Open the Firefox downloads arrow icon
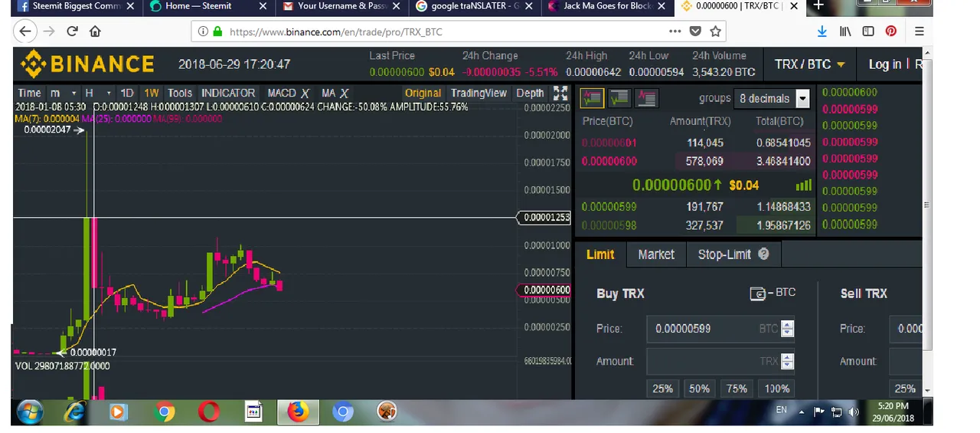The height and width of the screenshot is (433, 980). coord(822,31)
